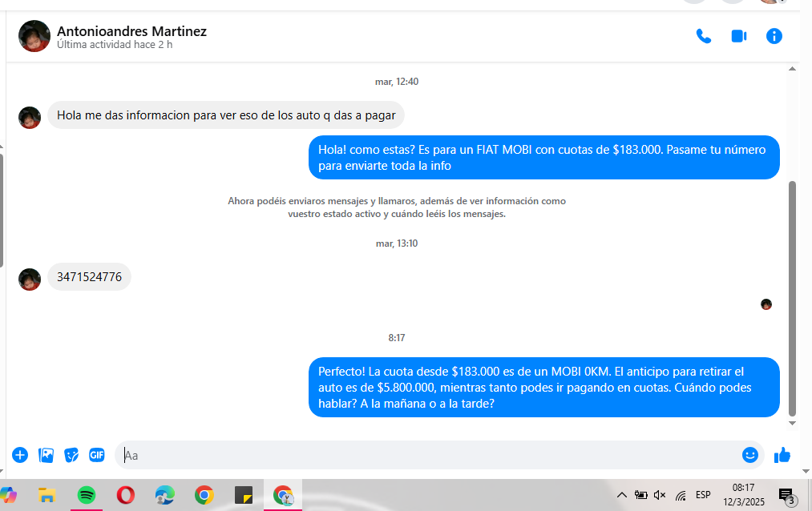Open battery status in system tray
The height and width of the screenshot is (511, 812).
click(x=641, y=495)
